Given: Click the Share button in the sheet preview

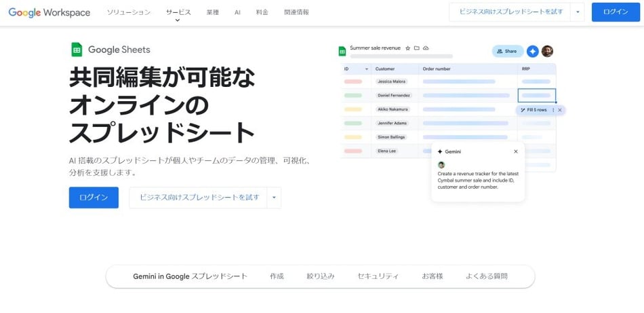Looking at the screenshot, I should pos(508,52).
